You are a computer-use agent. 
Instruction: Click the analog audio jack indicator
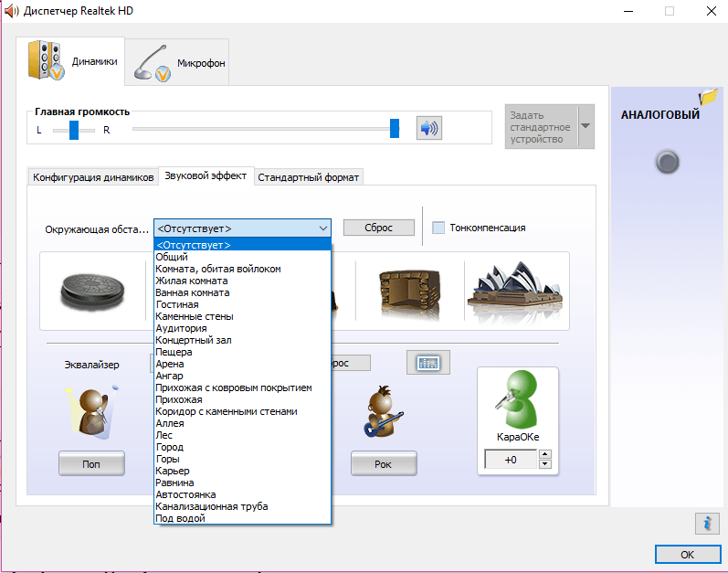point(667,162)
